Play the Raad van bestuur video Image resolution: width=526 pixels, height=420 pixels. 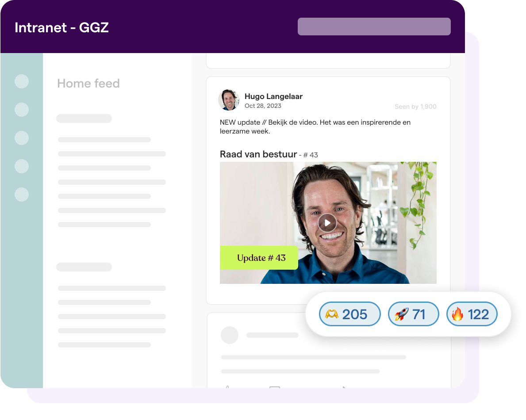327,223
